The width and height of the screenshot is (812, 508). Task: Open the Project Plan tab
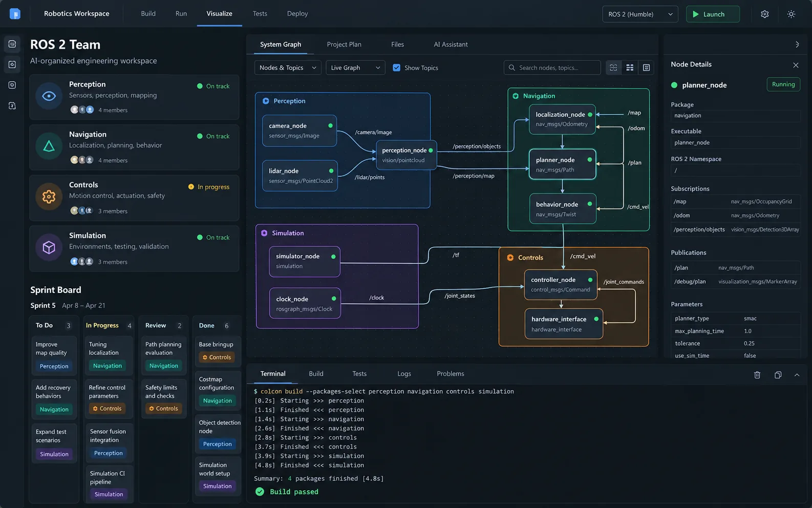pos(344,45)
